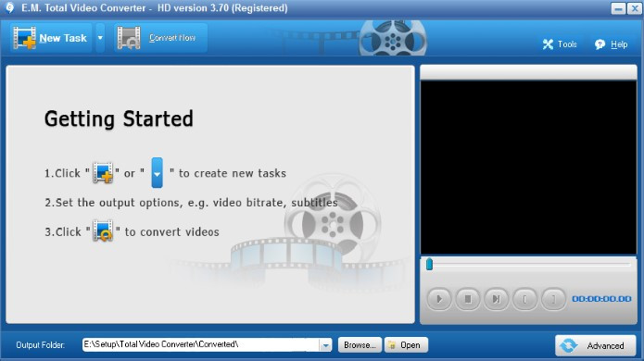
Task: Minimize the Total Video Converter window
Action: [x=618, y=8]
